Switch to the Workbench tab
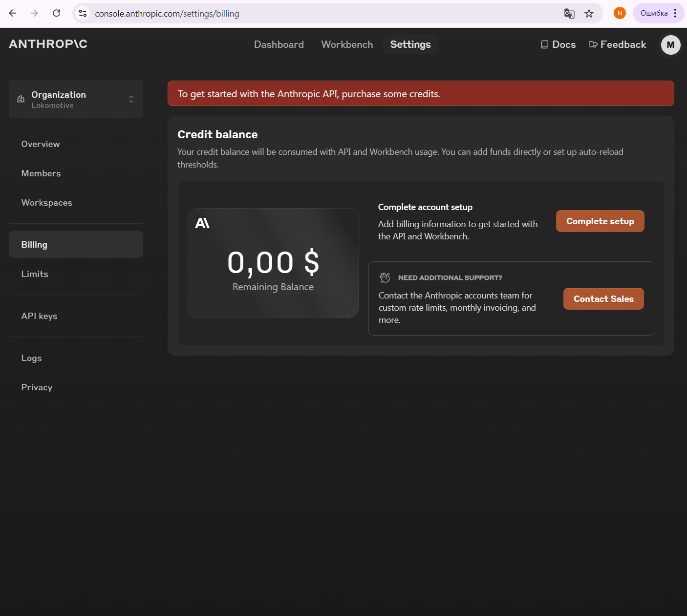Screen dimensions: 687x616 347,44
